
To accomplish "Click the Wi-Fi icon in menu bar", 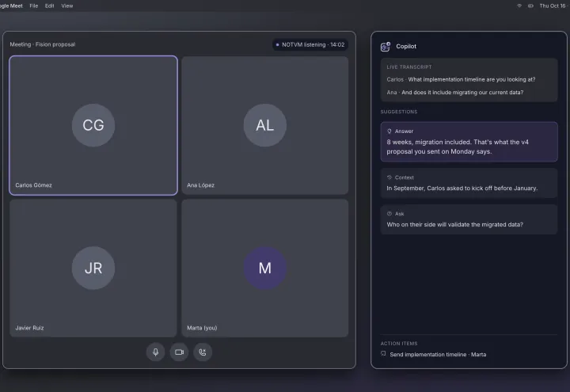I will click(519, 6).
